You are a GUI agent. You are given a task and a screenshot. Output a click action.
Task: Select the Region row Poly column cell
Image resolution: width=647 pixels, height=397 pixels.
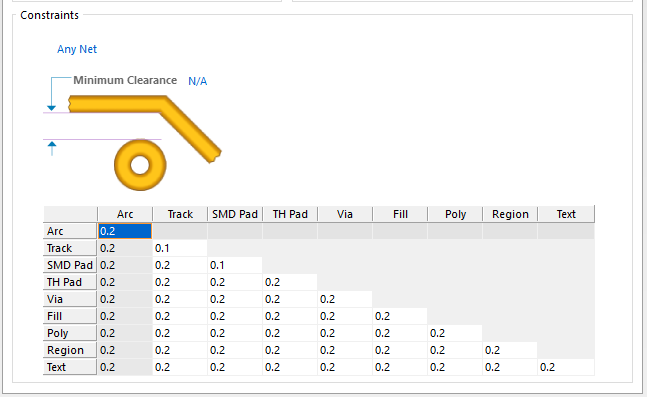point(455,350)
